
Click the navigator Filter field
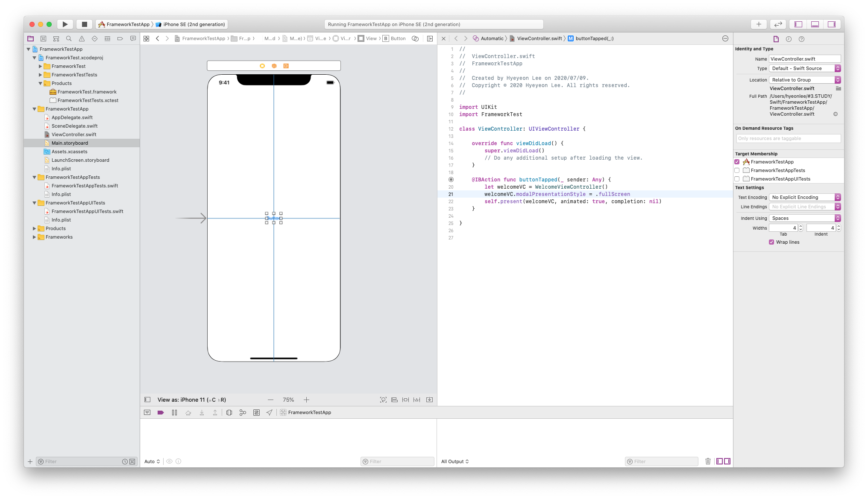[x=81, y=461]
